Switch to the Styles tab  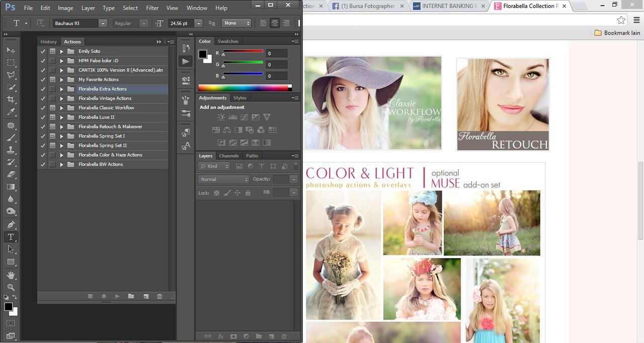point(240,98)
